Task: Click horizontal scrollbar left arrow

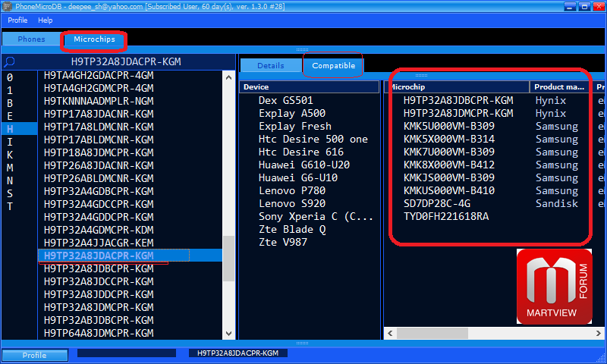Action: pos(390,333)
